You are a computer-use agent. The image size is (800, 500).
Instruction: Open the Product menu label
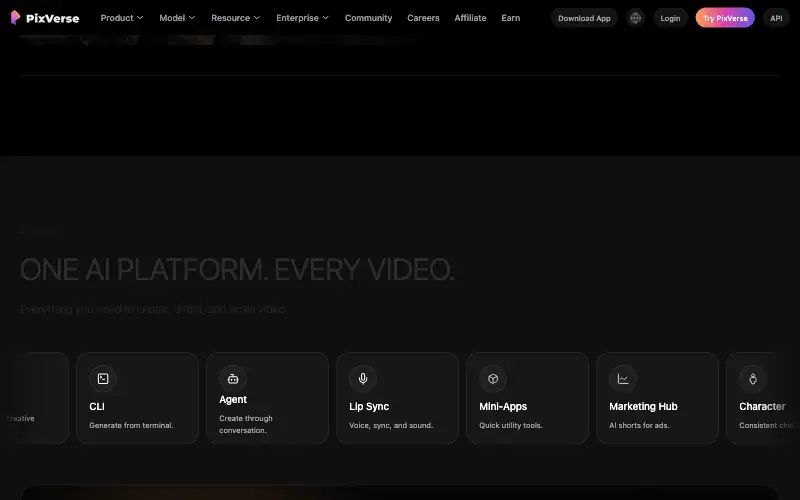117,18
